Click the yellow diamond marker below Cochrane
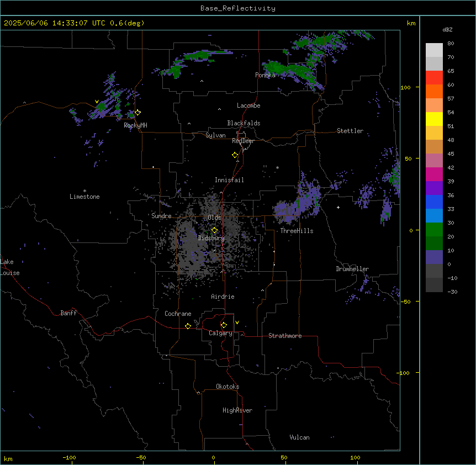Viewport: 476px width, 465px height. [x=188, y=326]
